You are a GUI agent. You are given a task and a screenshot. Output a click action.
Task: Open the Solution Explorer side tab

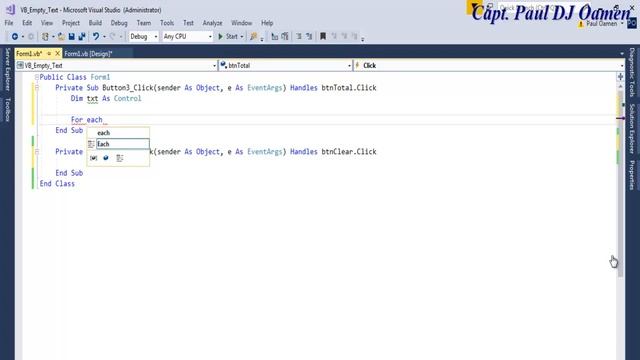tap(632, 129)
